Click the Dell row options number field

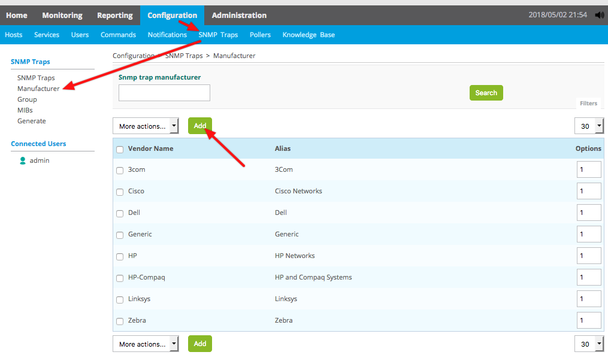click(589, 213)
